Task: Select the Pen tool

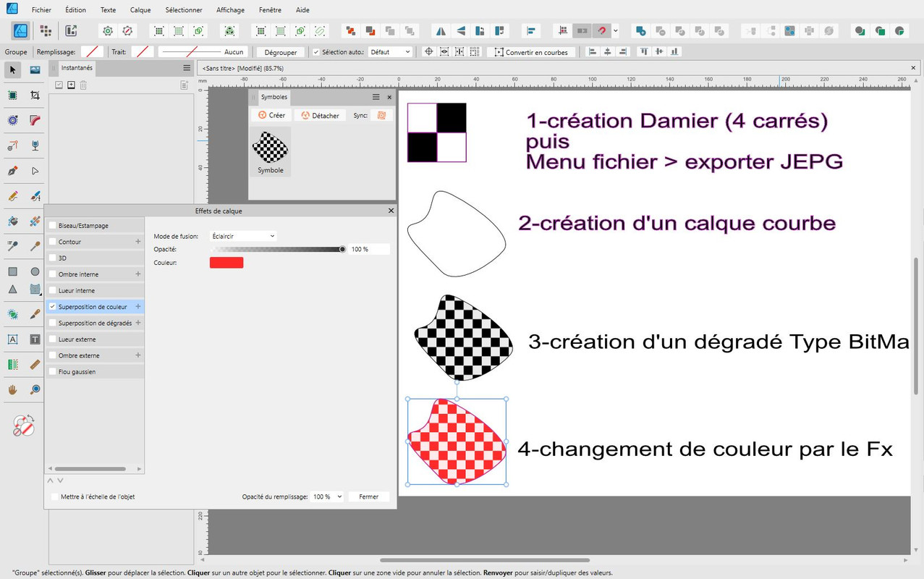Action: click(x=12, y=172)
